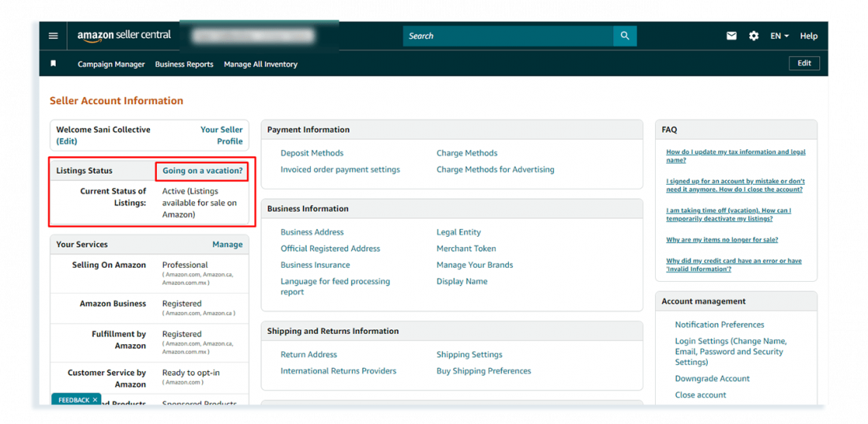Click the Professional selling plan text
The image size is (868, 424).
point(185,265)
